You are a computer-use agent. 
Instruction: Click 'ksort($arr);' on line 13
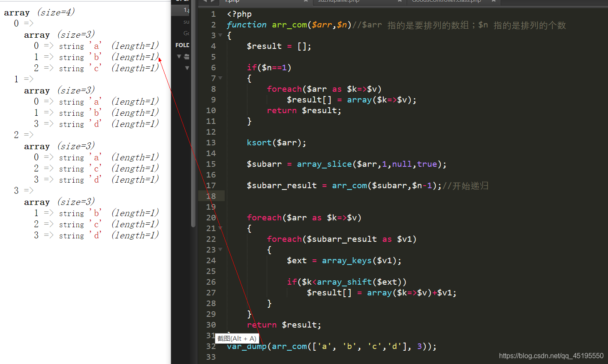277,143
